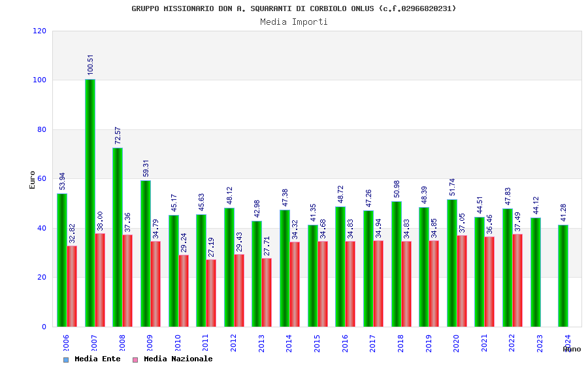Click the 2015 red bar showing 34.68
Screen dimensions: 588x392
point(323,284)
